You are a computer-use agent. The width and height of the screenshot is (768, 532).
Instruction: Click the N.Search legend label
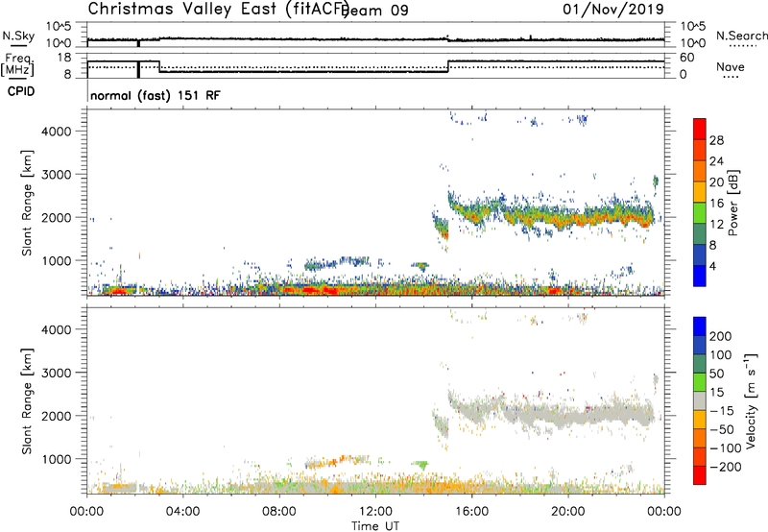pyautogui.click(x=742, y=36)
